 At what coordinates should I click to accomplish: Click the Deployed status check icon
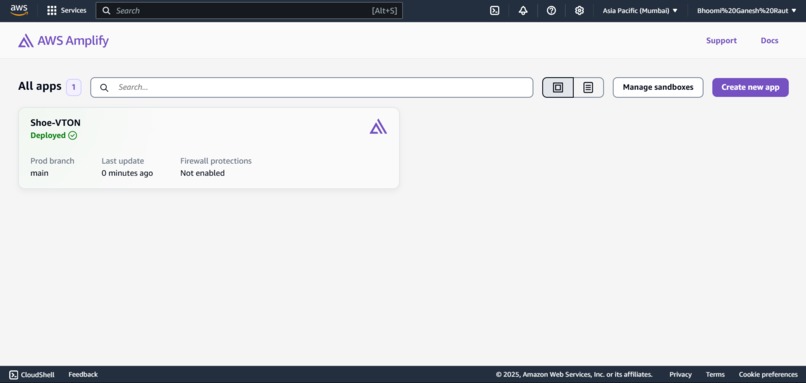click(x=72, y=136)
